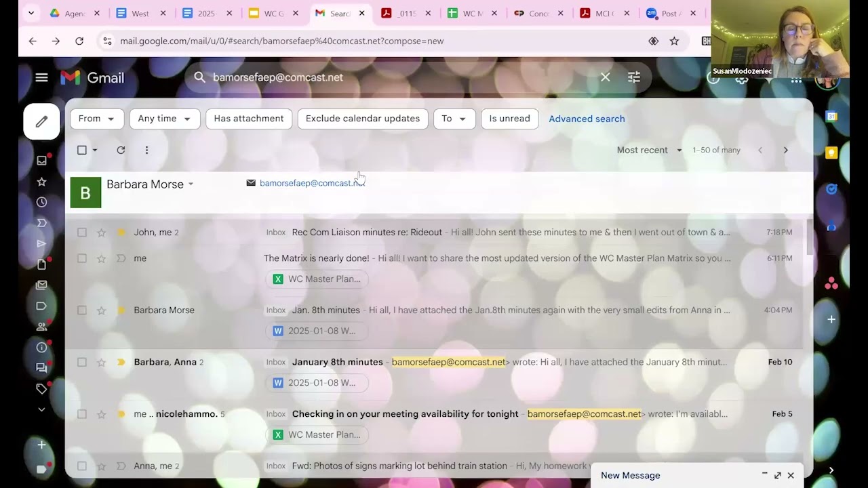
Task: Open Chats speech bubble icon in sidebar
Action: (41, 368)
